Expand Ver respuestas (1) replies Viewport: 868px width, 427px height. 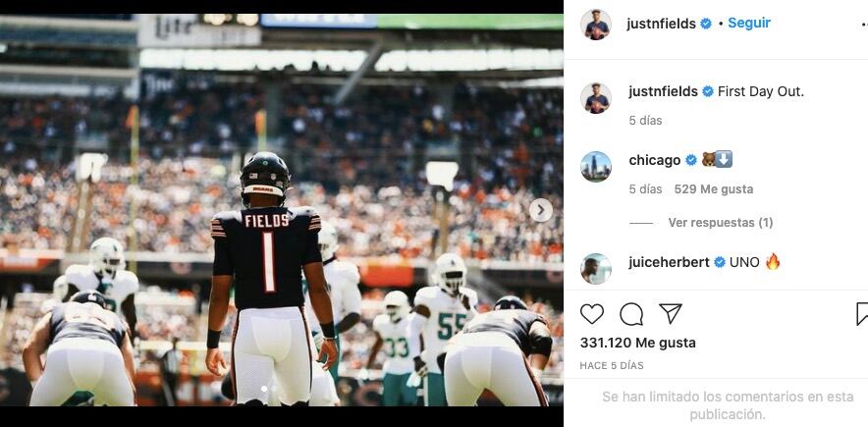point(720,223)
